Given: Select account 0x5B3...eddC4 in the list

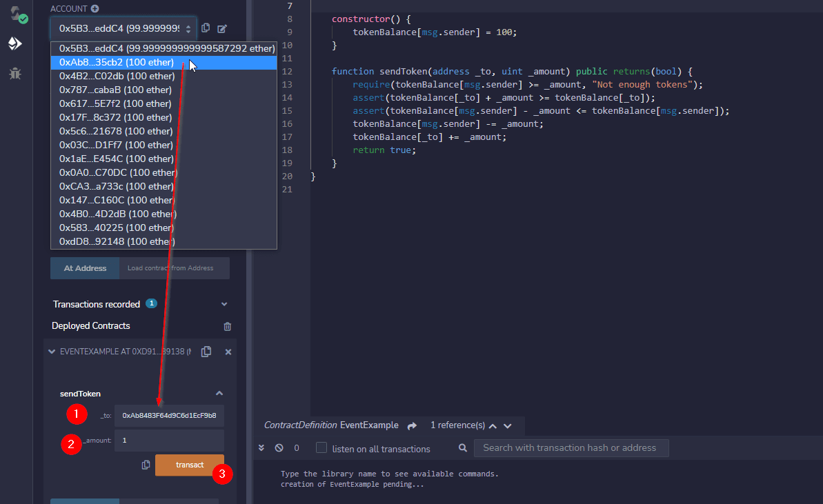Looking at the screenshot, I should tap(163, 48).
